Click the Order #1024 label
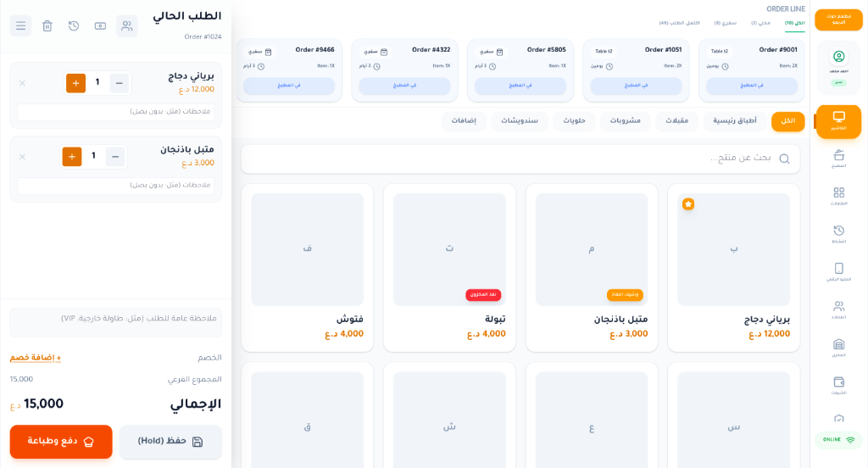Screen dimensions: 868x468 point(203,37)
